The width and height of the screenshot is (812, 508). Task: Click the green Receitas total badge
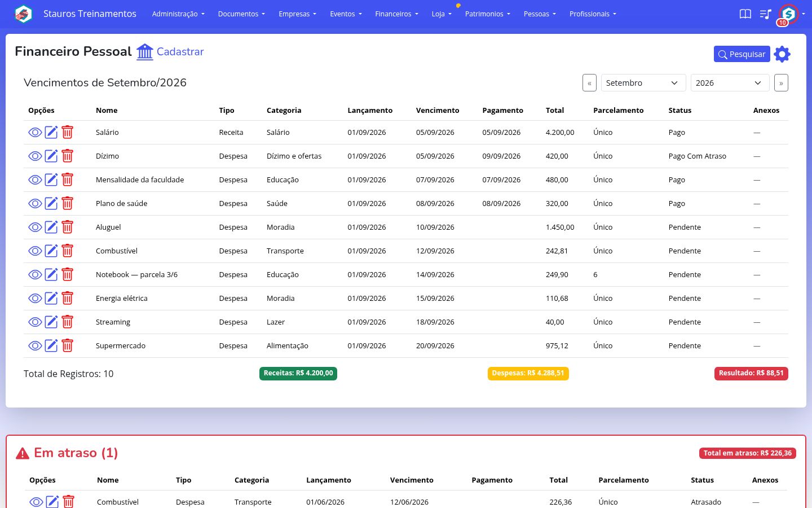click(298, 373)
